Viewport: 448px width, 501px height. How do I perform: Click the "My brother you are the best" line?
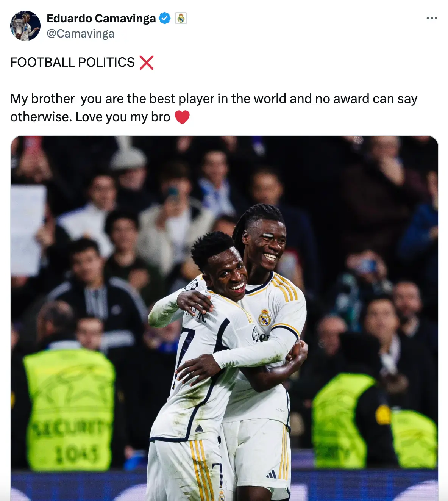pos(214,99)
